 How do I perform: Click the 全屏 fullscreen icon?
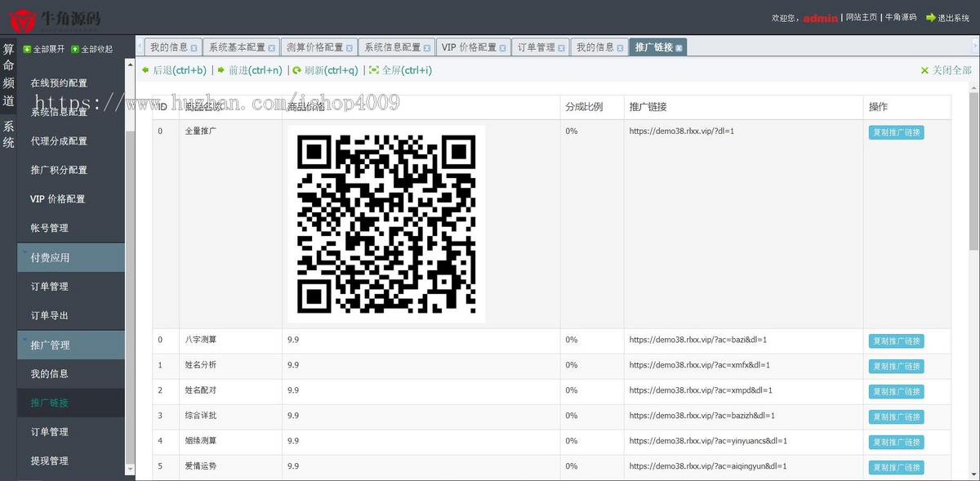[374, 70]
